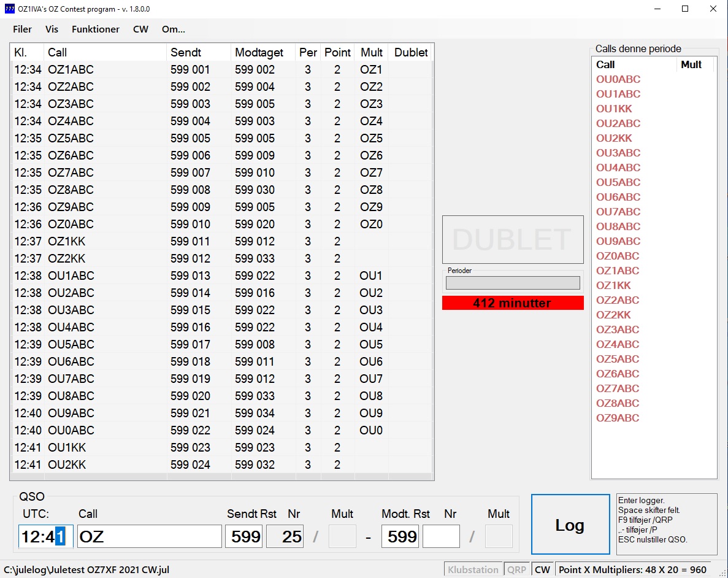Image resolution: width=728 pixels, height=578 pixels.
Task: Open the Om... menu
Action: [174, 29]
